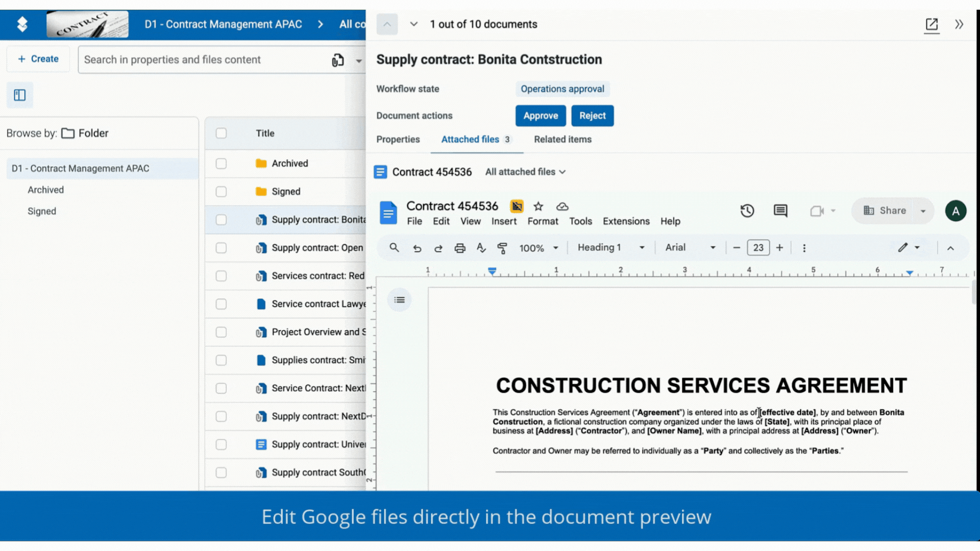The width and height of the screenshot is (980, 551).
Task: Select the paint format tool
Action: 502,248
